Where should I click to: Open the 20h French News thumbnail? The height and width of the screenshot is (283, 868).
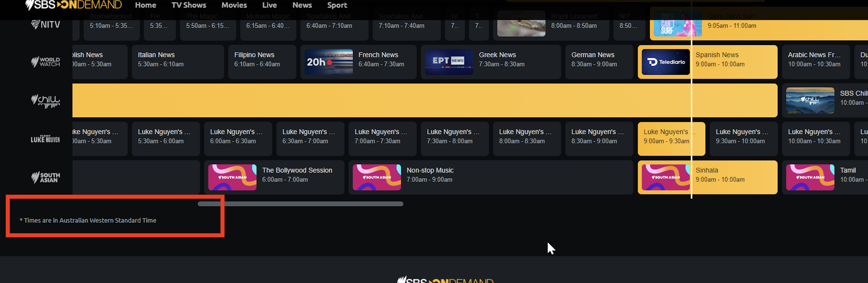[329, 62]
